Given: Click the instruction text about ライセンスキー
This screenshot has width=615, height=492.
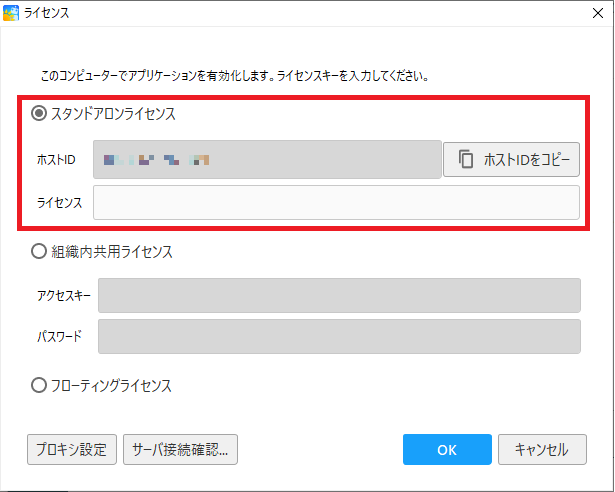Looking at the screenshot, I should [x=235, y=76].
